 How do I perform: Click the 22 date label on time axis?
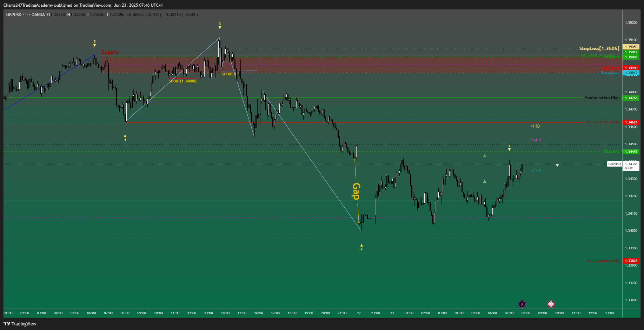tap(359, 313)
